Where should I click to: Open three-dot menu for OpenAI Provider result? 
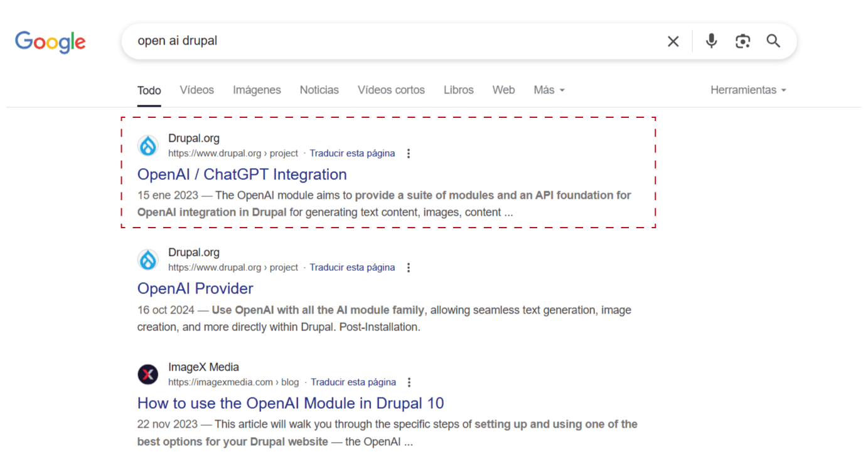pyautogui.click(x=409, y=268)
